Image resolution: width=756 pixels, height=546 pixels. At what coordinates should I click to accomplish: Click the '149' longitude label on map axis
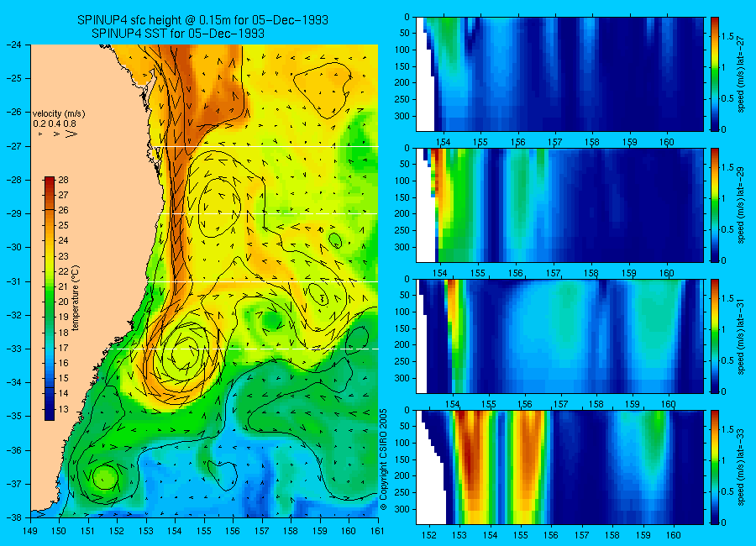pyautogui.click(x=31, y=532)
